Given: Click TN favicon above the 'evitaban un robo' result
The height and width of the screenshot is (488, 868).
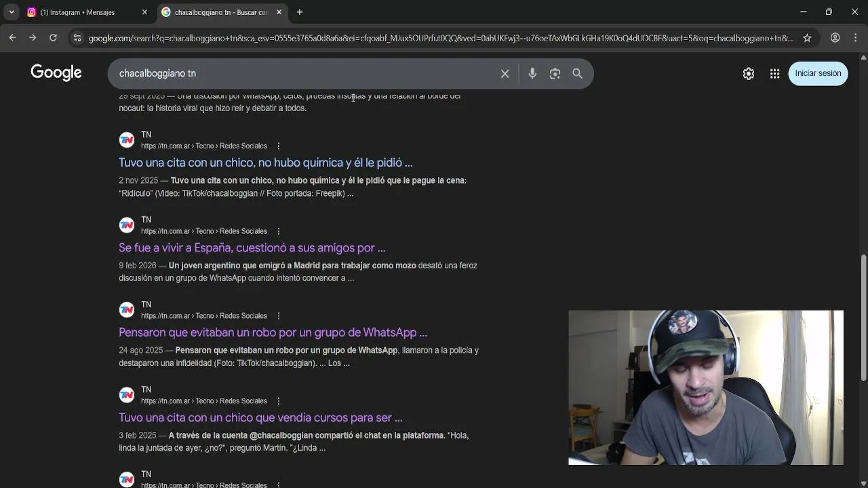Looking at the screenshot, I should pos(127,310).
